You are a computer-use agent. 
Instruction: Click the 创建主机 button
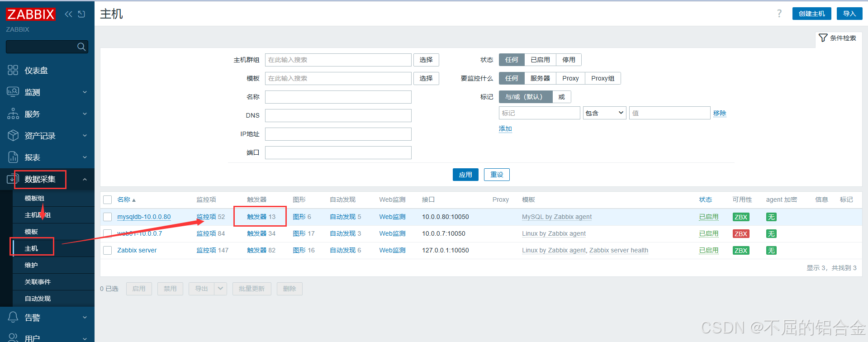pos(812,14)
